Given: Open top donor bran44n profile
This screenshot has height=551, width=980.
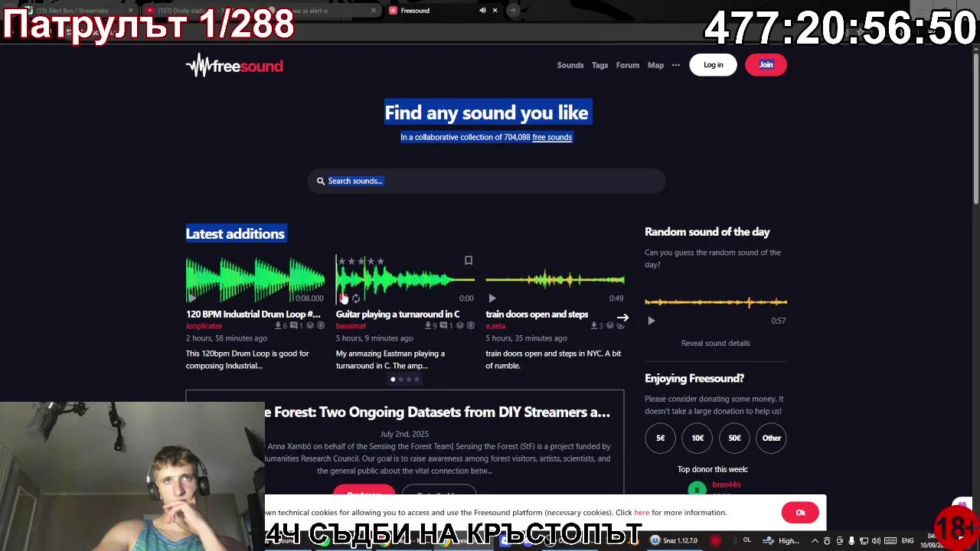Looking at the screenshot, I should 726,484.
